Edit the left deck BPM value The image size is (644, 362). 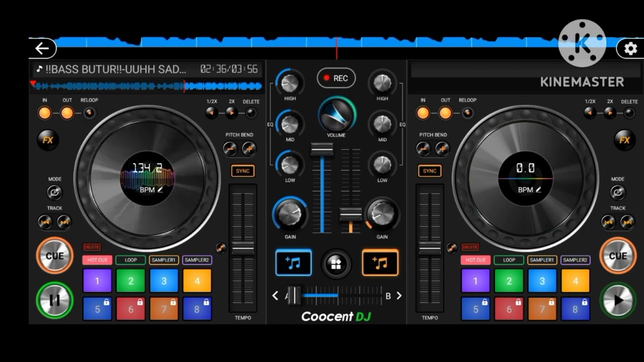click(151, 190)
